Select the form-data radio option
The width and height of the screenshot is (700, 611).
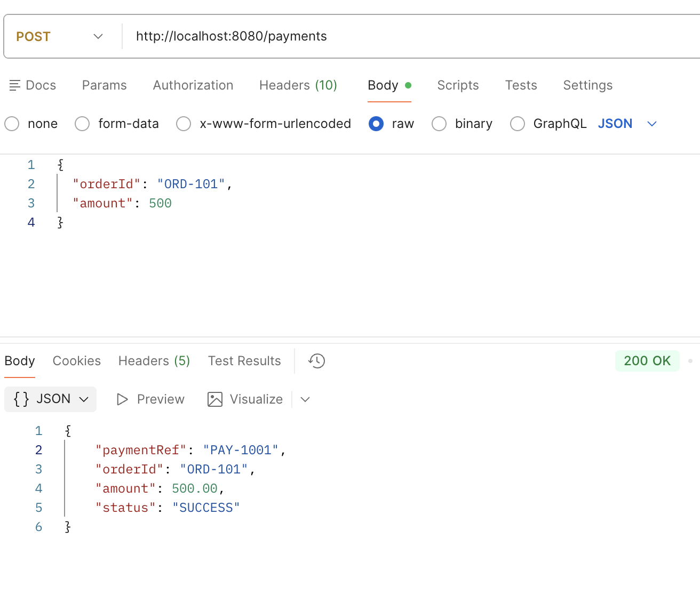82,124
